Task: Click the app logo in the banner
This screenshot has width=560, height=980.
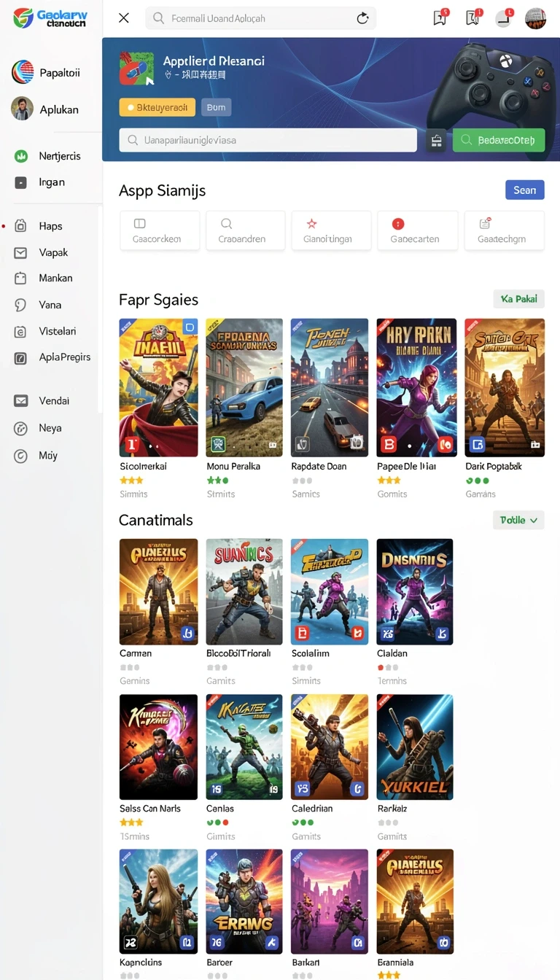Action: click(x=138, y=69)
